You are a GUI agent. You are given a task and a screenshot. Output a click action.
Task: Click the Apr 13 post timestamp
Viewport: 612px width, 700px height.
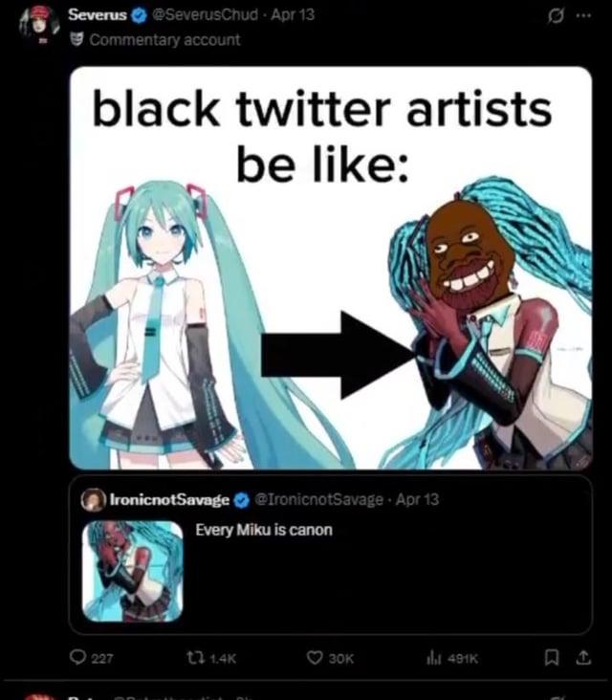coord(293,14)
